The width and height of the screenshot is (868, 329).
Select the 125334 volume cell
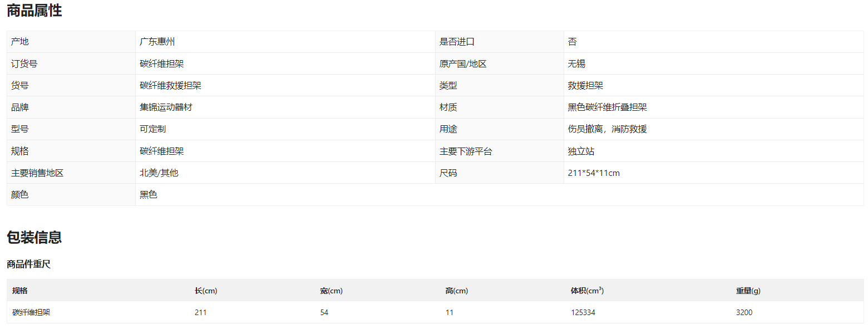coord(583,312)
